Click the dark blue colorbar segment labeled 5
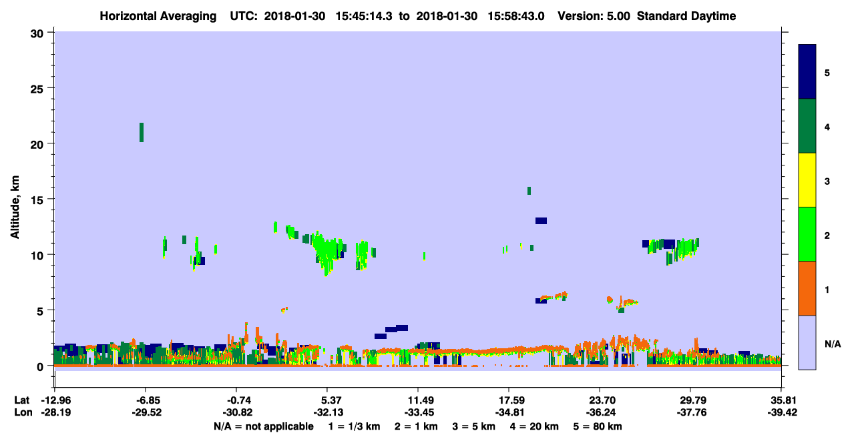 tap(807, 71)
